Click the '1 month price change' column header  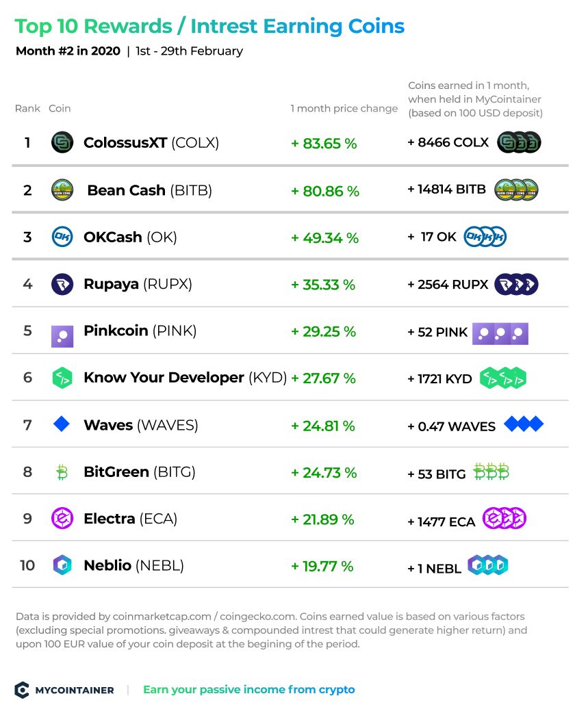344,108
